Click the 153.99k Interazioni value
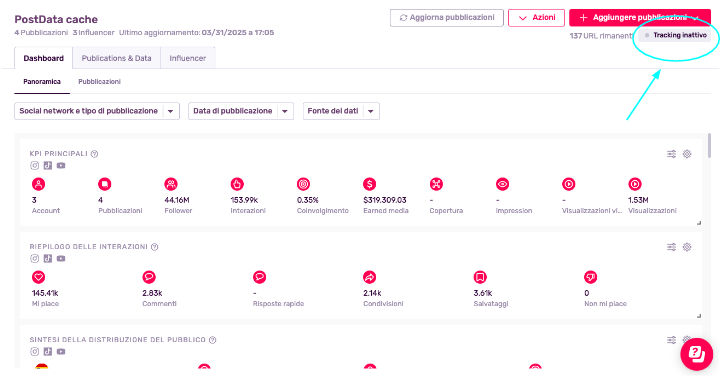The height and width of the screenshot is (384, 726). [x=244, y=200]
